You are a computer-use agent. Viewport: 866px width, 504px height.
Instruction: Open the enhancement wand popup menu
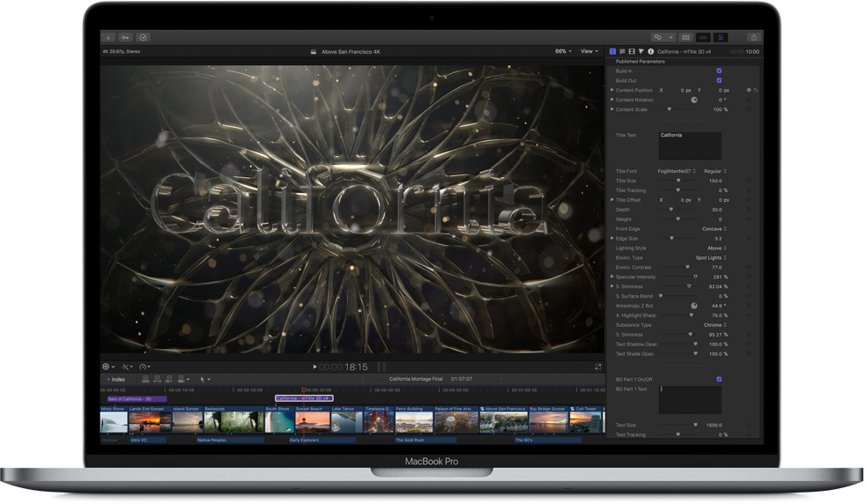click(x=128, y=367)
